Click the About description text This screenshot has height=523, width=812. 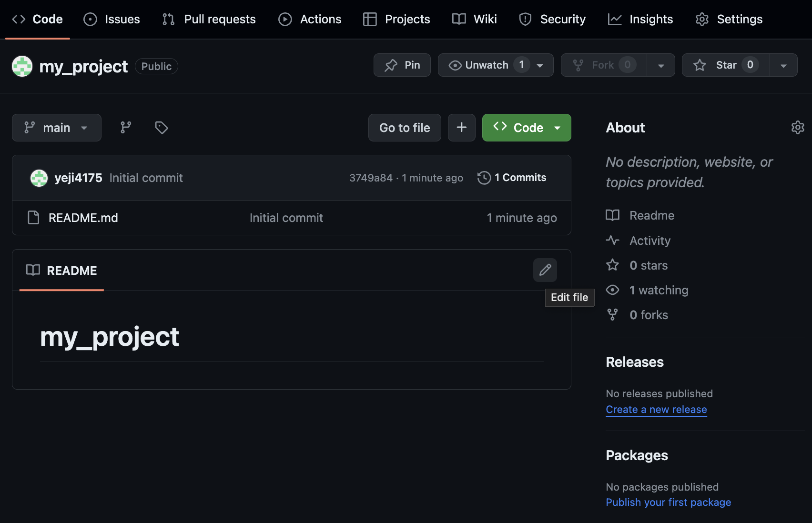689,172
